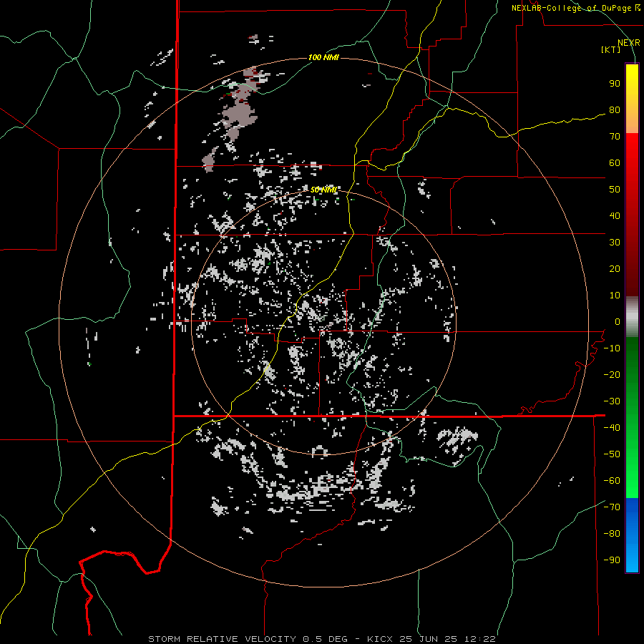
Task: Click the -40 knot label on the scale
Action: pyautogui.click(x=612, y=428)
